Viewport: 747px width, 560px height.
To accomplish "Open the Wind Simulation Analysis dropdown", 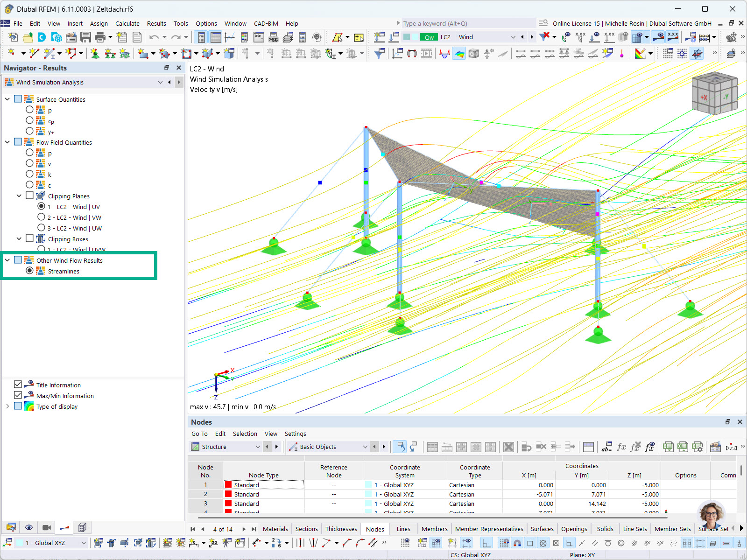I will click(160, 82).
